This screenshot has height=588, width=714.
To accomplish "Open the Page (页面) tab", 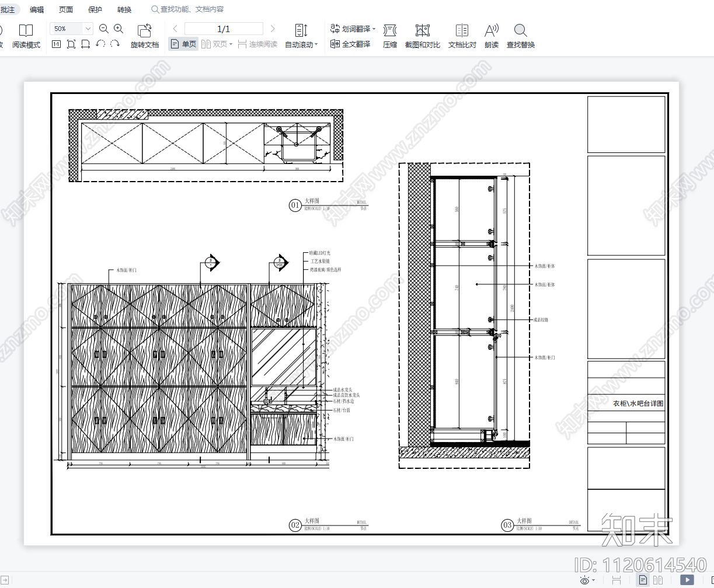I will pos(66,9).
